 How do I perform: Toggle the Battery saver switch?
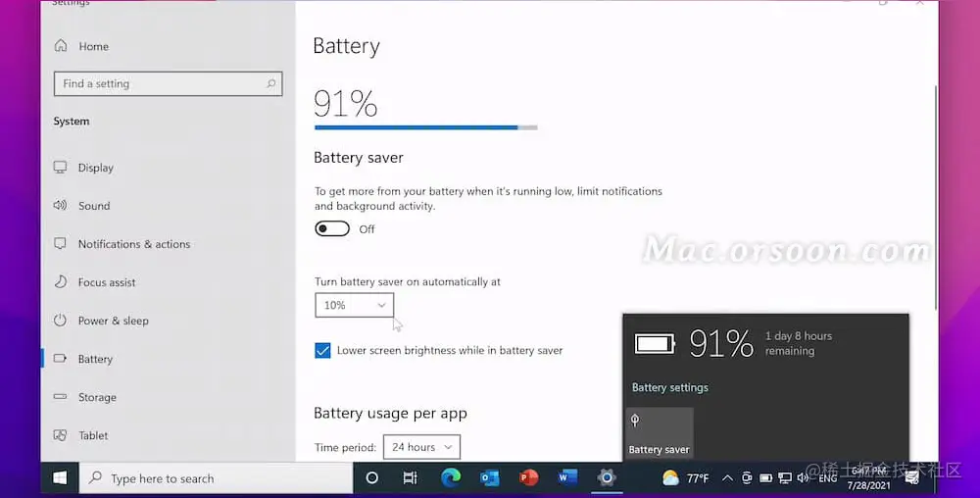pos(332,228)
